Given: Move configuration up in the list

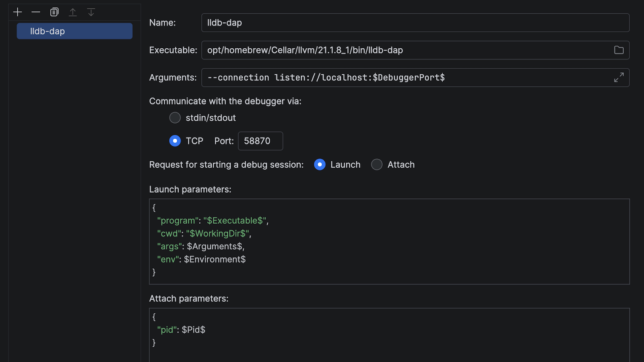Looking at the screenshot, I should pos(73,12).
